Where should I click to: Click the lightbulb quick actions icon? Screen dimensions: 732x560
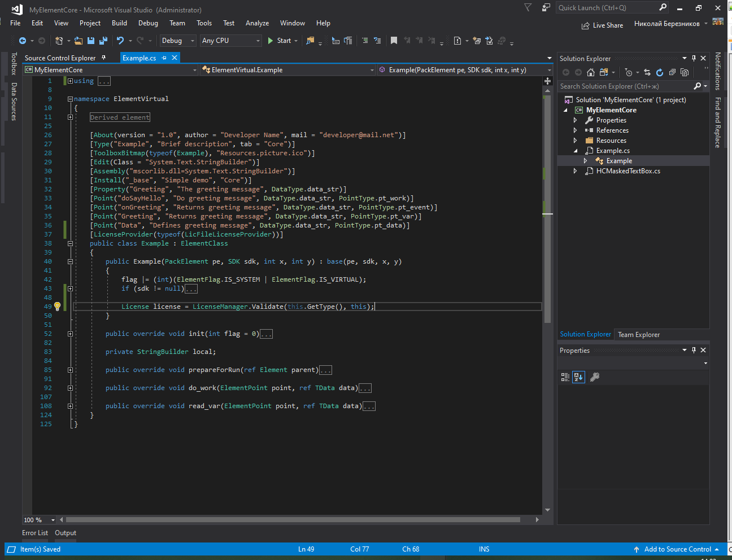pos(57,307)
